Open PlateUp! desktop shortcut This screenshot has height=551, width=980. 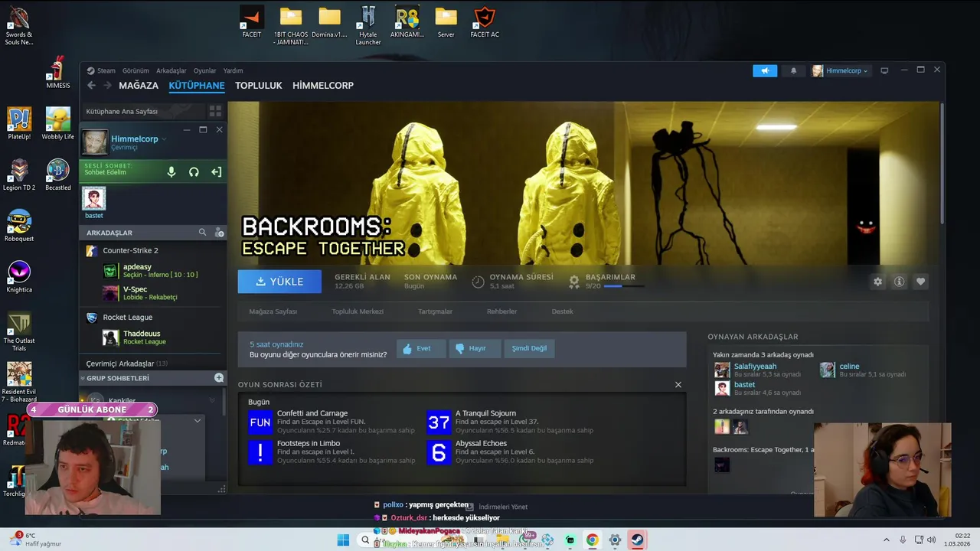point(19,124)
